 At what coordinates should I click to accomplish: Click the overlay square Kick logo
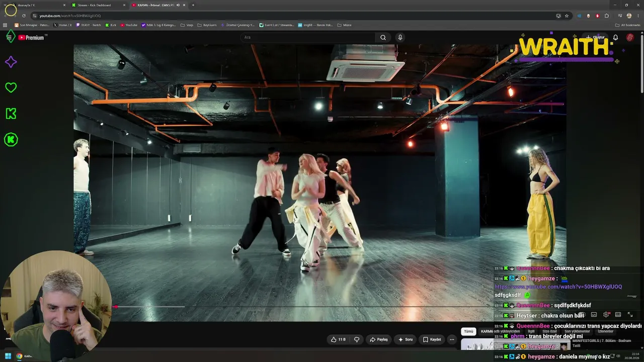[x=11, y=114]
